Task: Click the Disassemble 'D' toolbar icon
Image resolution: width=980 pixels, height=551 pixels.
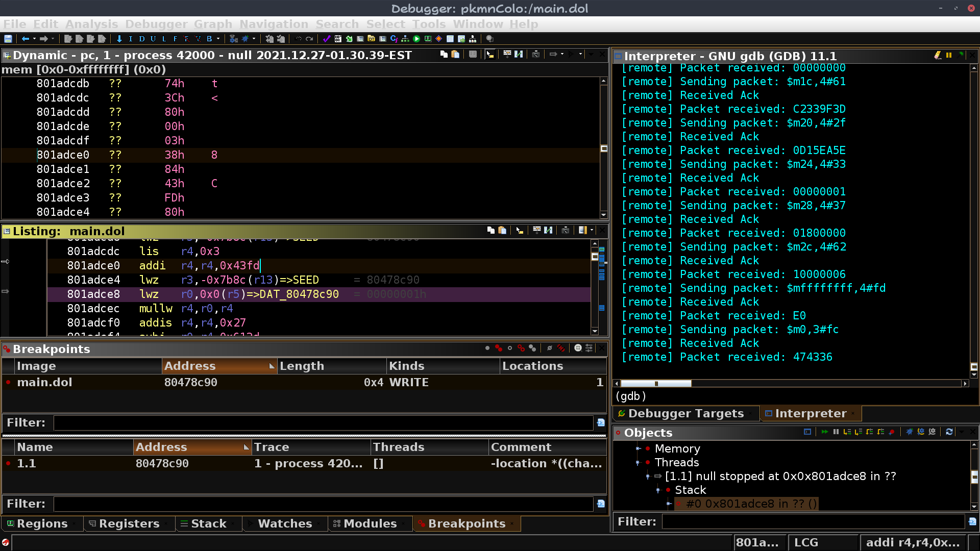Action: (x=142, y=39)
